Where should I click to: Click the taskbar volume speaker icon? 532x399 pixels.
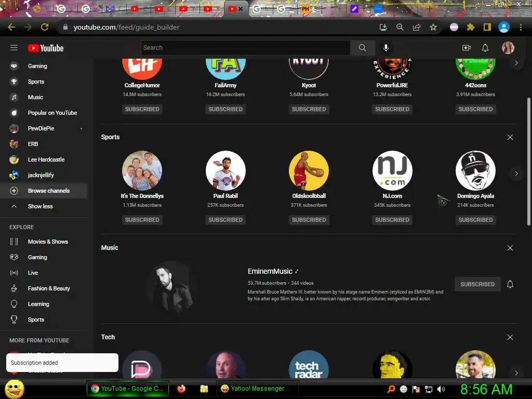point(441,389)
